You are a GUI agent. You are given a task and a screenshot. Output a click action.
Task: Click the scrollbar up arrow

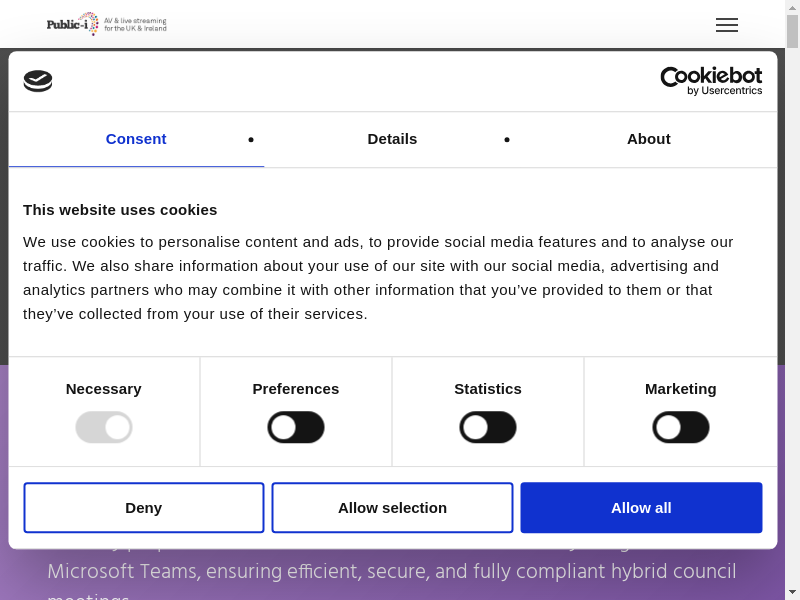(x=792, y=7)
